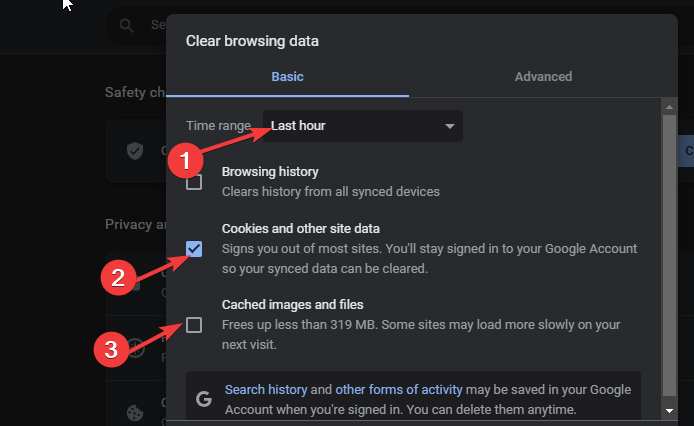This screenshot has width=694, height=426.
Task: Open the Time range dropdown
Action: pyautogui.click(x=363, y=126)
